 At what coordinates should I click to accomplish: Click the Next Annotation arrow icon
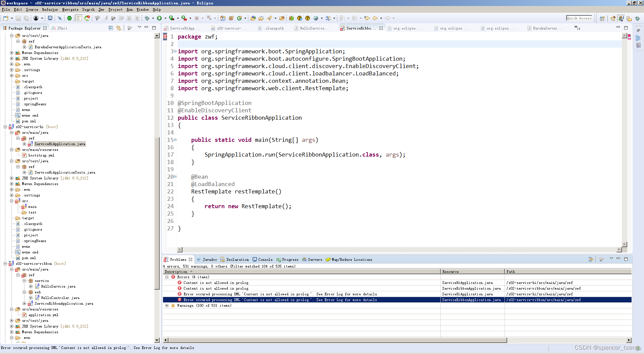coord(342,18)
